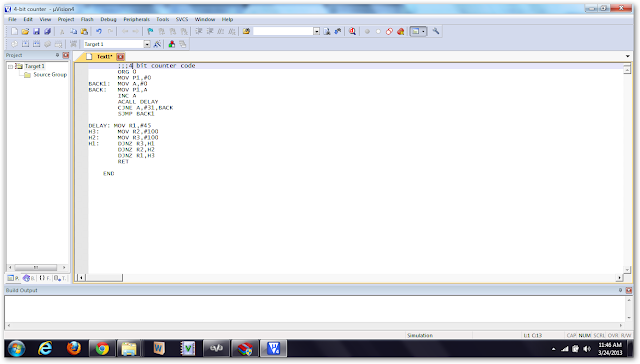
Task: Open the View menu
Action: [45, 19]
